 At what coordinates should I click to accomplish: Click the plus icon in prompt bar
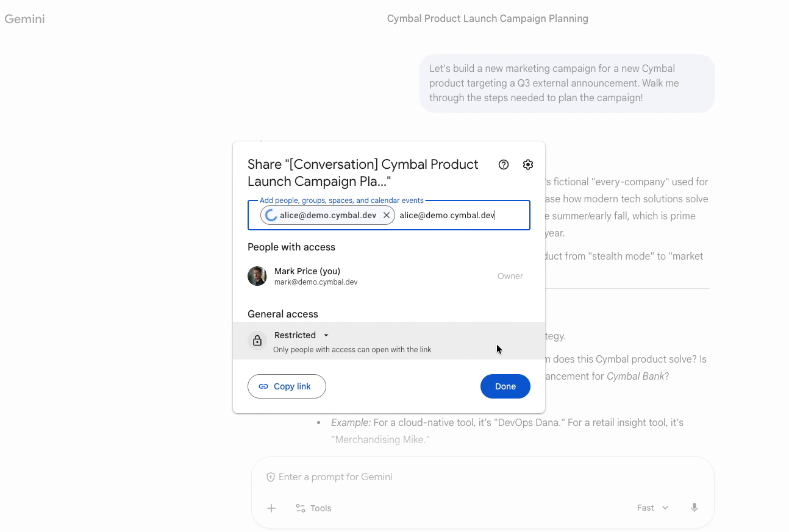click(x=271, y=508)
